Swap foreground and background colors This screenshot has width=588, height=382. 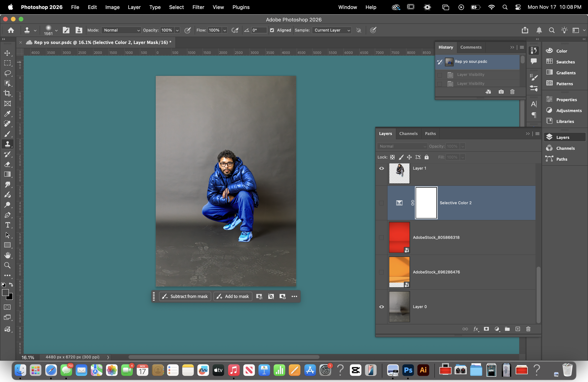(x=11, y=285)
